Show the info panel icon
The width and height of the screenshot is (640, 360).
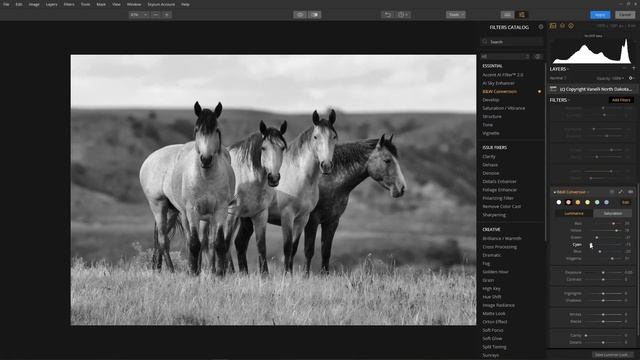click(571, 26)
